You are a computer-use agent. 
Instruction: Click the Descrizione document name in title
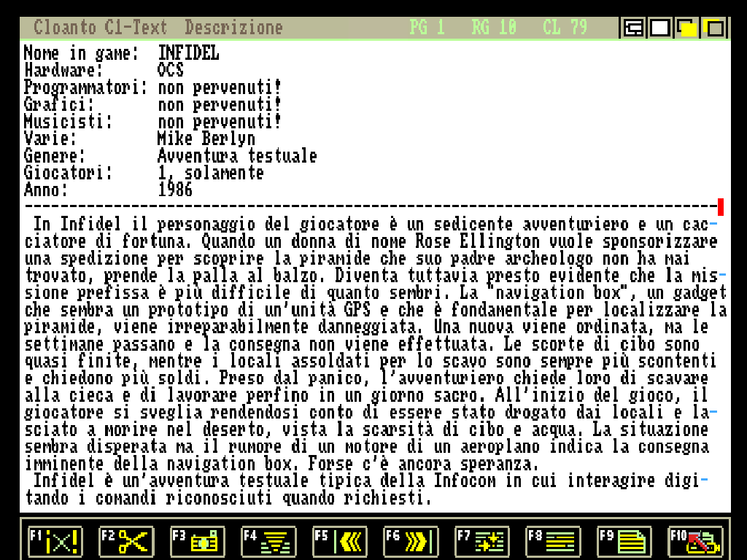[233, 28]
